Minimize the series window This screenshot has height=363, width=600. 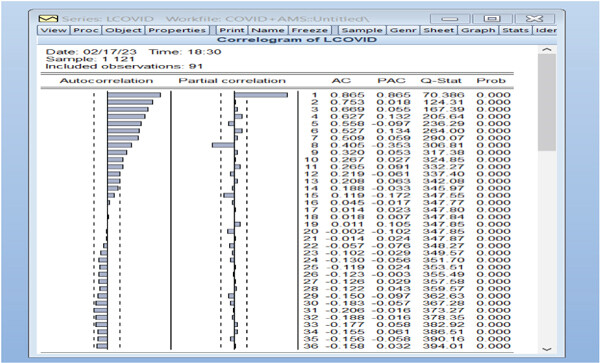click(x=450, y=18)
